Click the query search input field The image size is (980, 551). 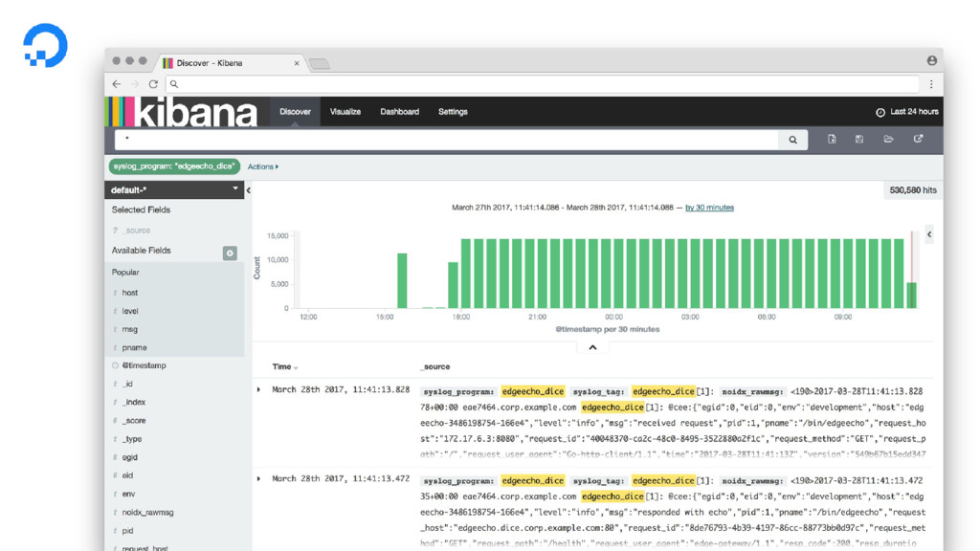point(447,140)
